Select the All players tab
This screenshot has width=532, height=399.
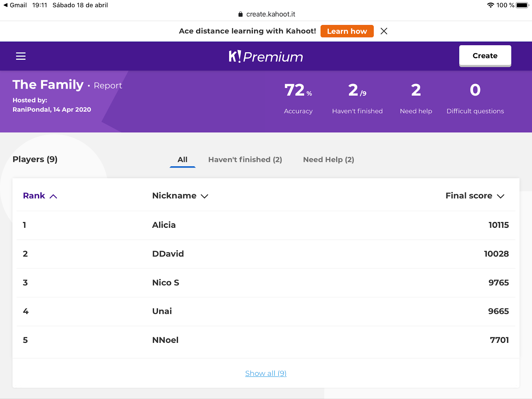pyautogui.click(x=183, y=160)
